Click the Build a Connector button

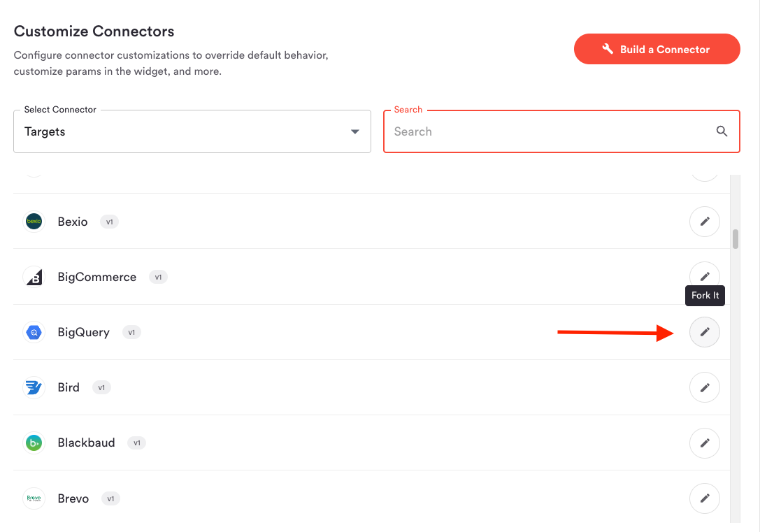click(x=657, y=49)
